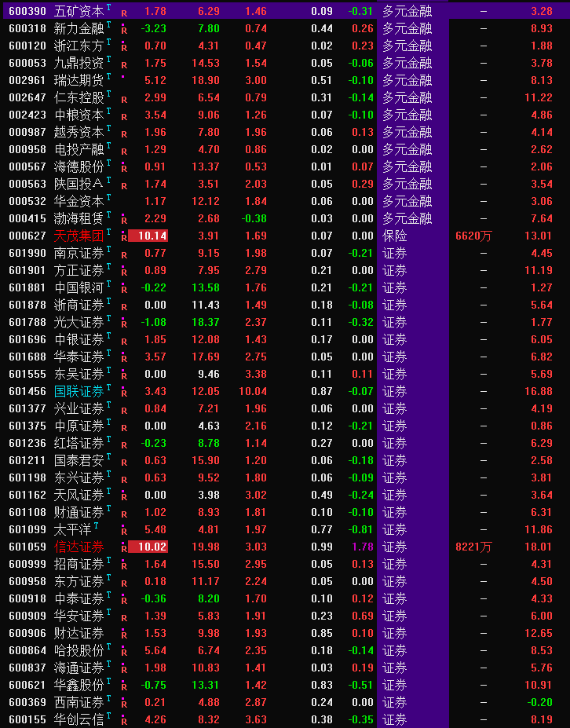This screenshot has width=570, height=728.
Task: Select the 浙商证券 stock name
Action: [79, 305]
